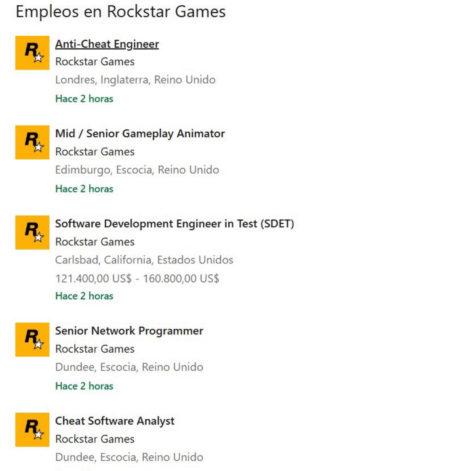476x471 pixels.
Task: Click 'Hace 2 horas' under the SDET salary
Action: (84, 296)
